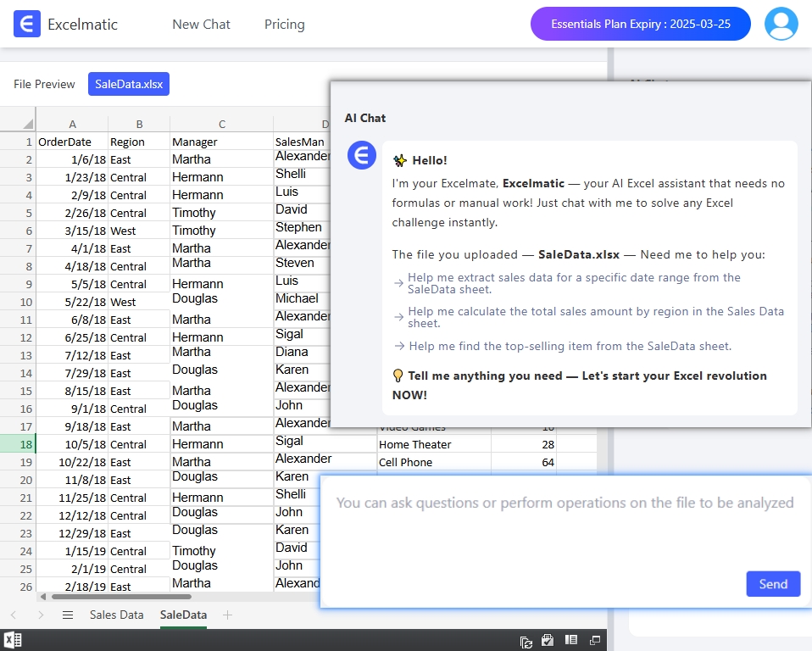Open the sheet list hamburger icon
Screen dimensions: 812x651
(67, 615)
